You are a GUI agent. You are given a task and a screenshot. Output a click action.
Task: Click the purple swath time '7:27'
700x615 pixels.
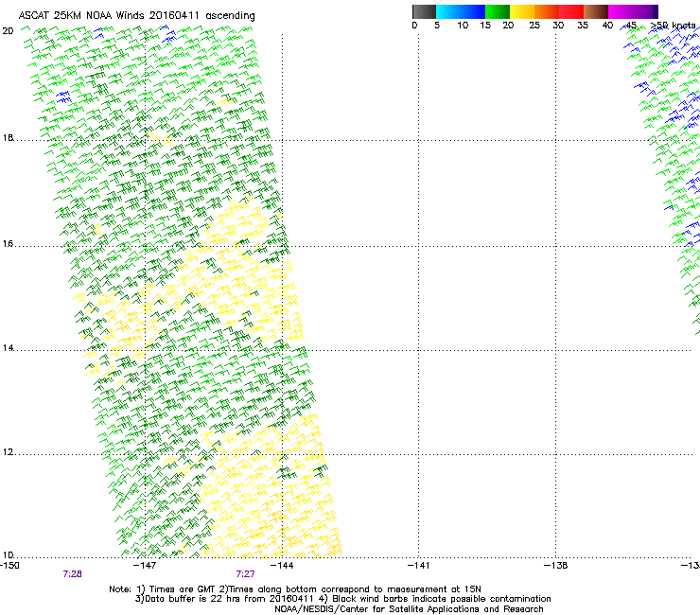tap(246, 574)
